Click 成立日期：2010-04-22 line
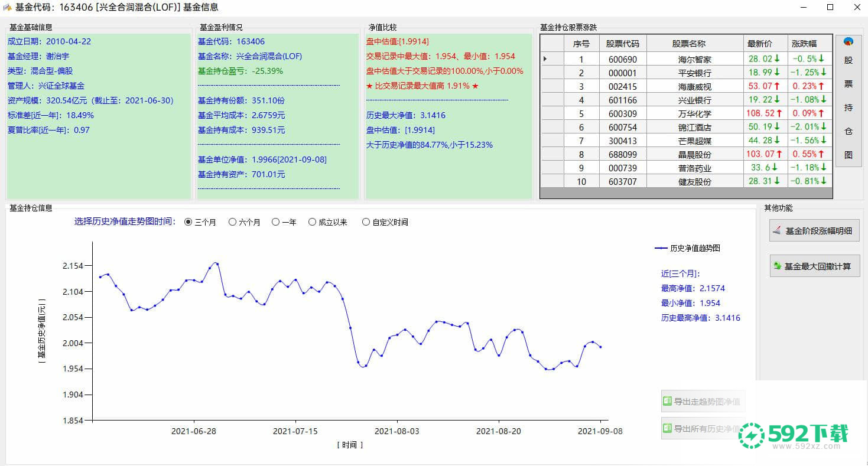 tap(50, 41)
